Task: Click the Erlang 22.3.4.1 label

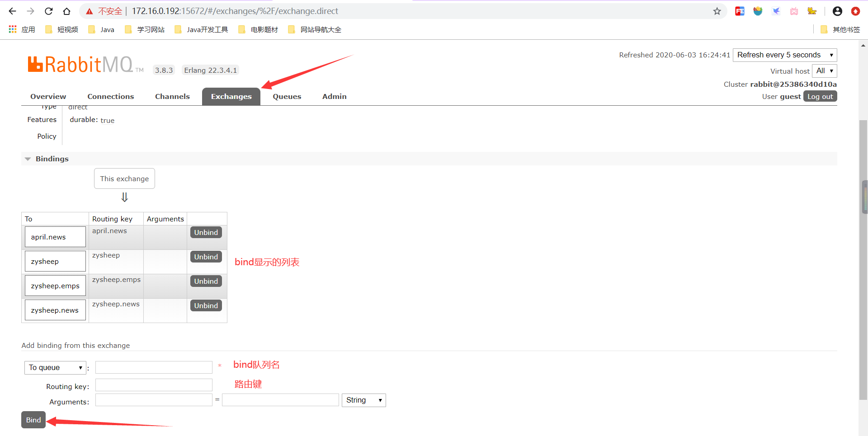Action: 210,70
